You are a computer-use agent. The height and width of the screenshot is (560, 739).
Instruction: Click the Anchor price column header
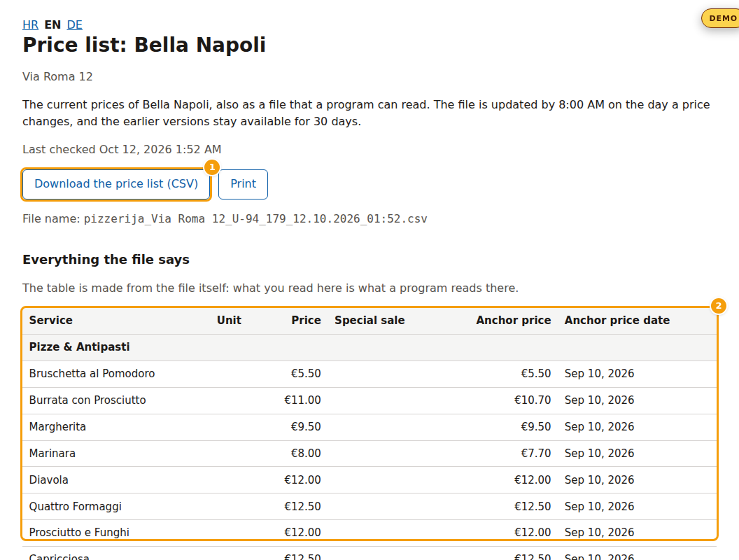coord(513,321)
